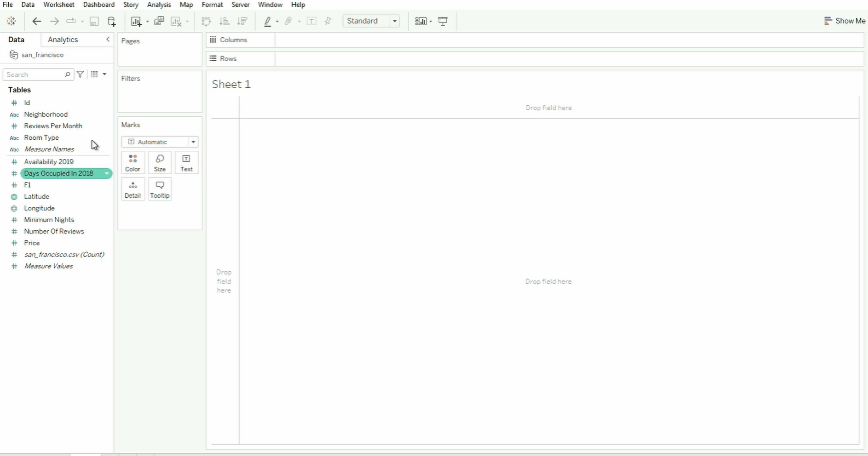The width and height of the screenshot is (868, 456).
Task: Select the Latitude field
Action: coord(37,197)
